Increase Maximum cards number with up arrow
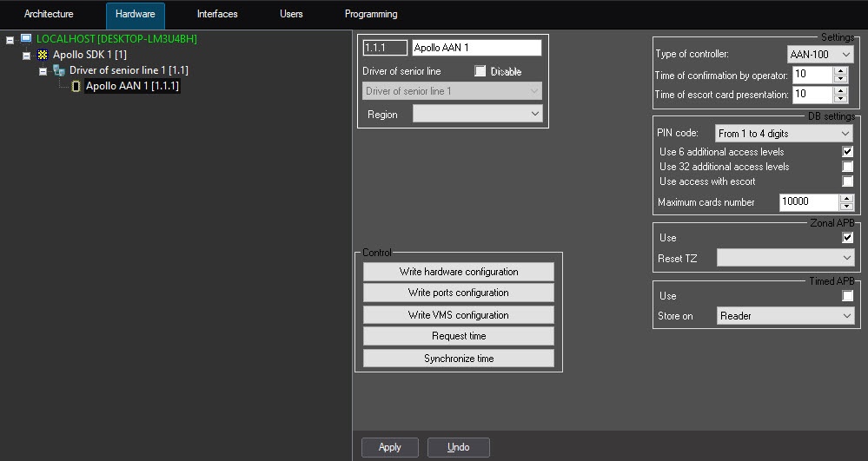The height and width of the screenshot is (461, 868). [846, 198]
